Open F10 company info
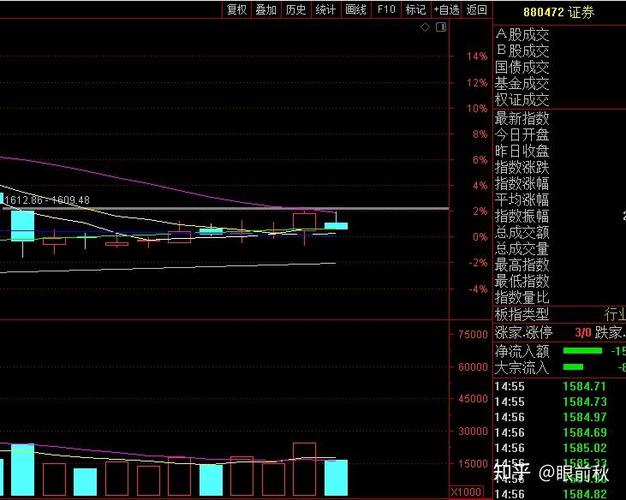 (x=386, y=10)
